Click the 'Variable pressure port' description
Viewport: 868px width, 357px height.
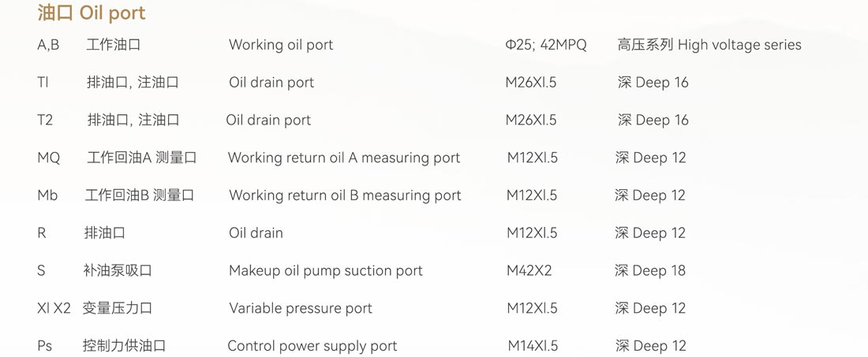(x=301, y=308)
